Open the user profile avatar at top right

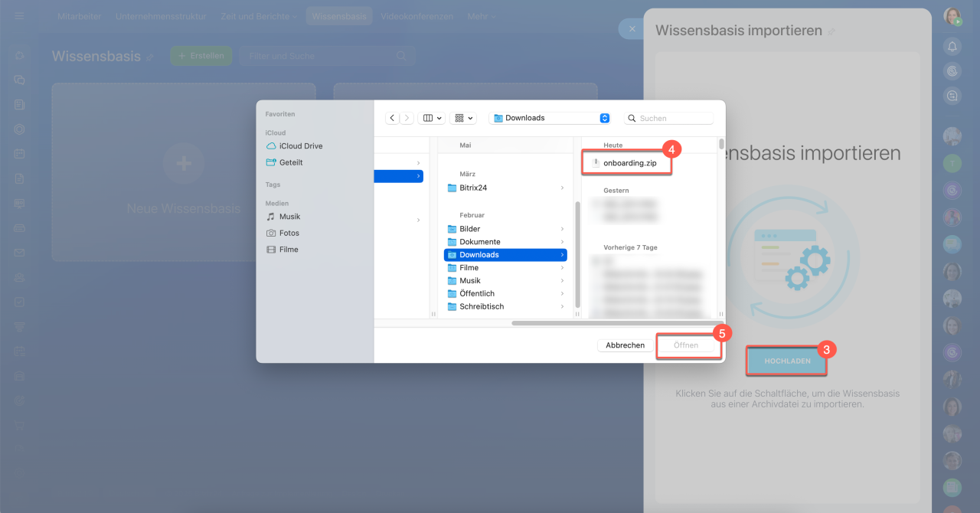tap(952, 17)
